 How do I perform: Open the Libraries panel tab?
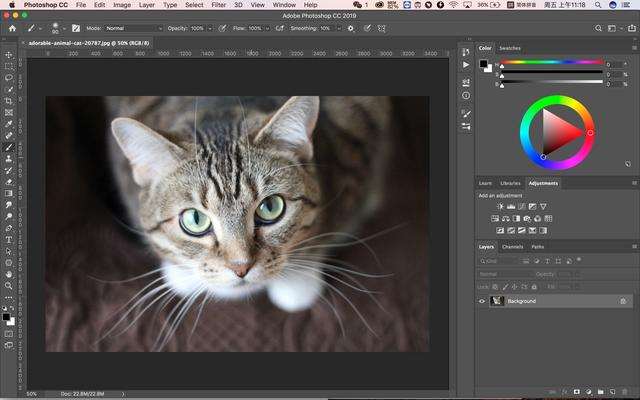tap(510, 183)
